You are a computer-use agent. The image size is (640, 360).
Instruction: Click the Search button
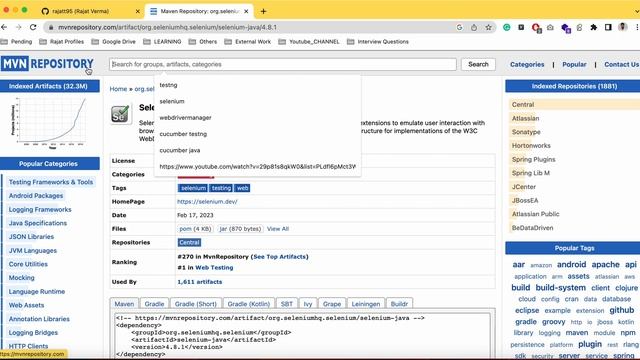tap(478, 64)
